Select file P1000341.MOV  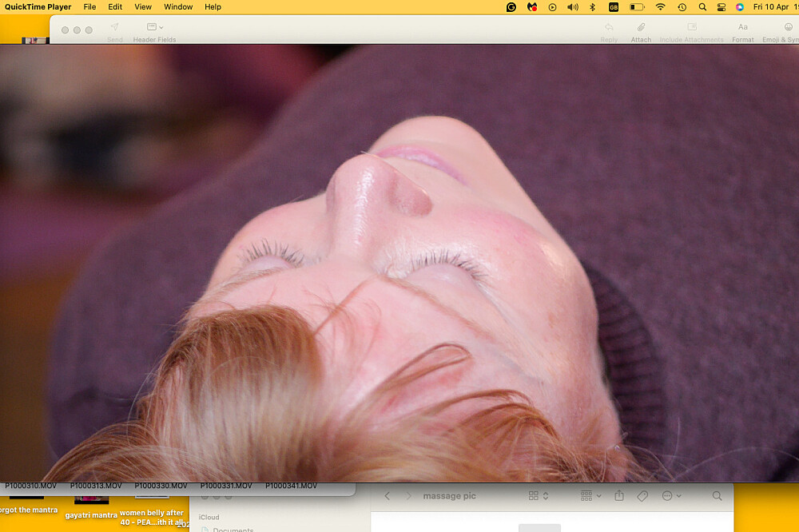click(x=291, y=486)
